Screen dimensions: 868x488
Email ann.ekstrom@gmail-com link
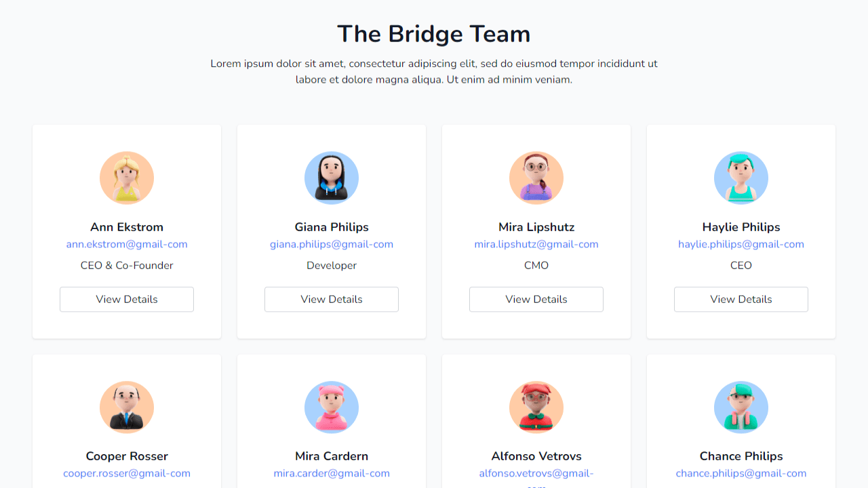pos(127,244)
